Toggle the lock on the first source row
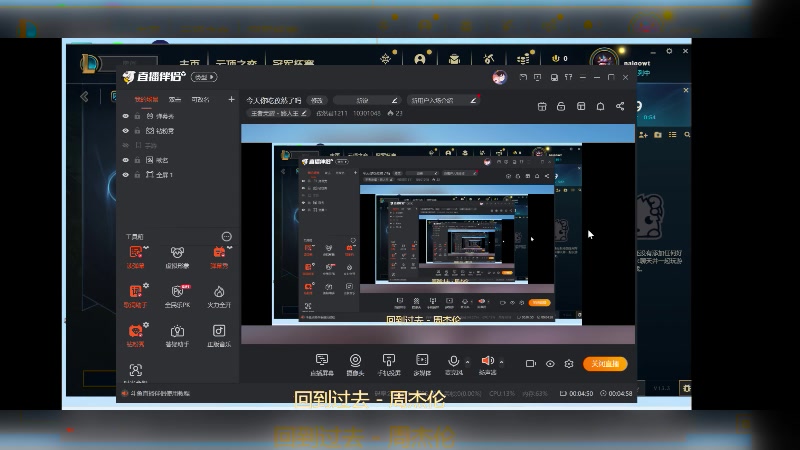Screen dimensions: 800x450 pyautogui.click(x=137, y=116)
